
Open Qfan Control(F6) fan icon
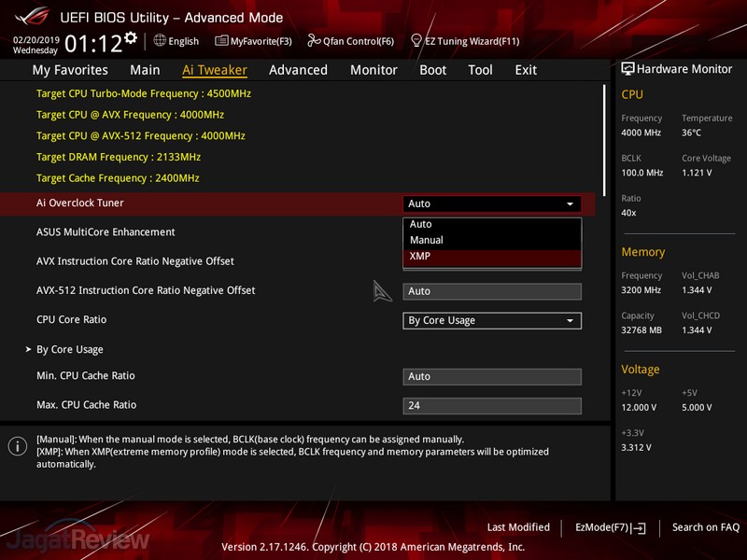[x=314, y=41]
